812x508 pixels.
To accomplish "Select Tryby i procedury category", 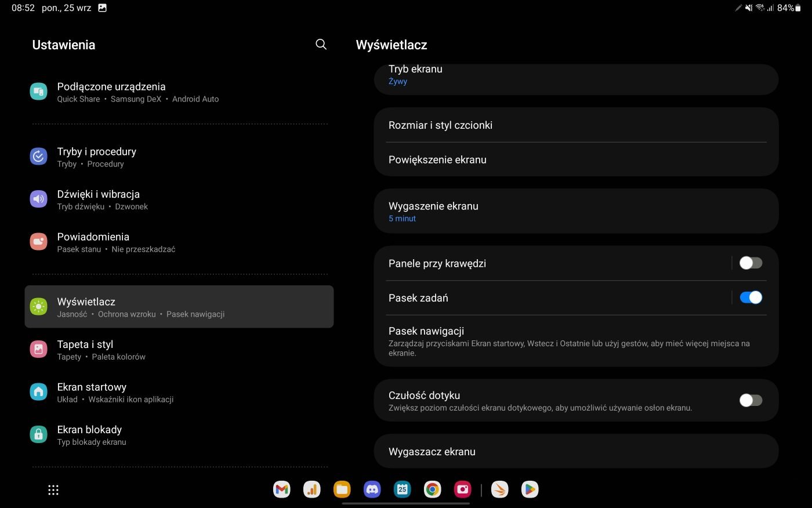I will click(179, 157).
